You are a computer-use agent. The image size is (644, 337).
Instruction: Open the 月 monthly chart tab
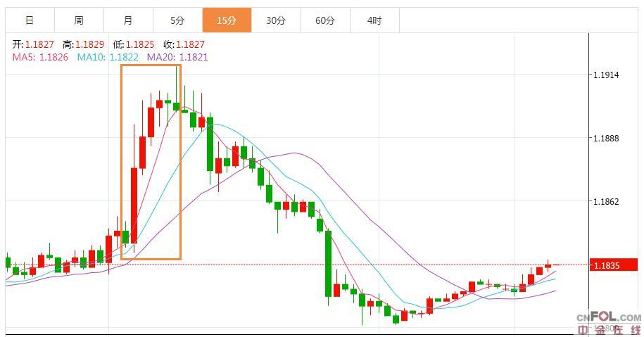128,20
